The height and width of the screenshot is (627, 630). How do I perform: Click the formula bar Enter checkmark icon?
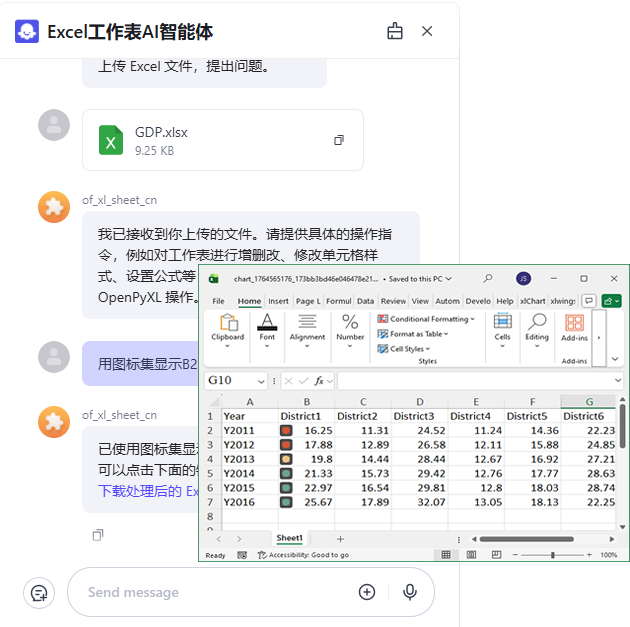tap(303, 380)
